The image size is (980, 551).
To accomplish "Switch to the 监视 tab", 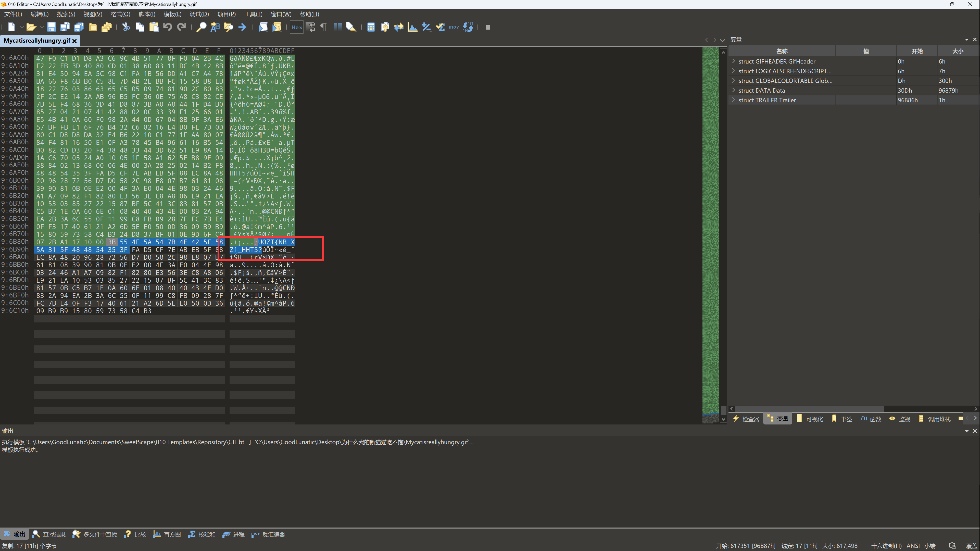I will 900,419.
